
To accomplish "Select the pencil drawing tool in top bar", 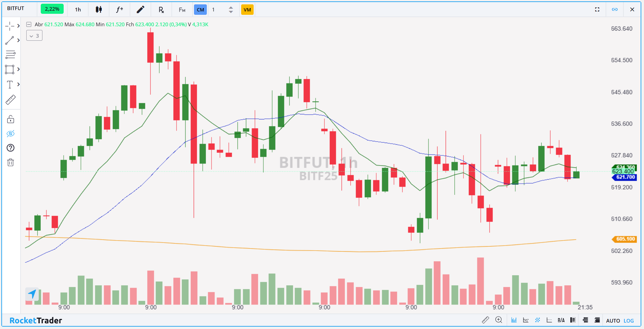I will pos(140,9).
